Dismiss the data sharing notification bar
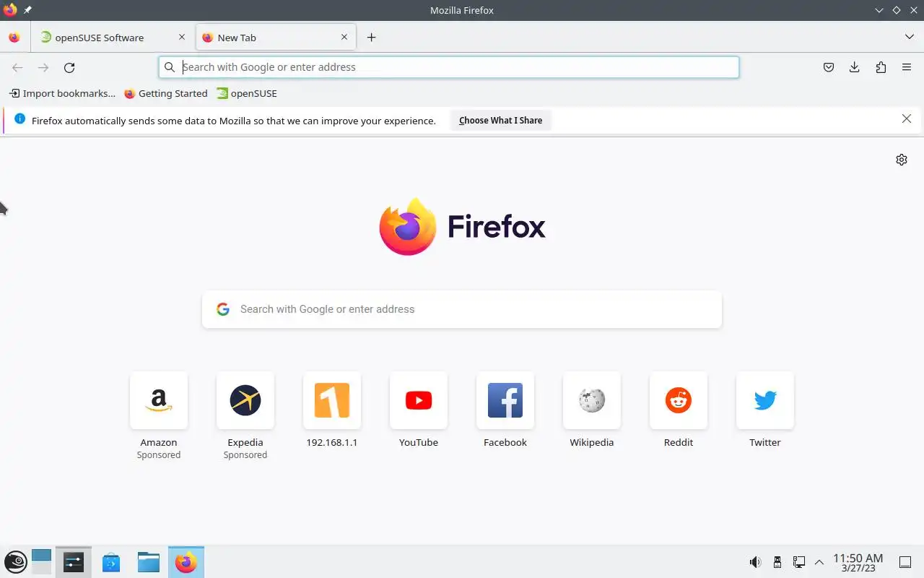 tap(907, 119)
